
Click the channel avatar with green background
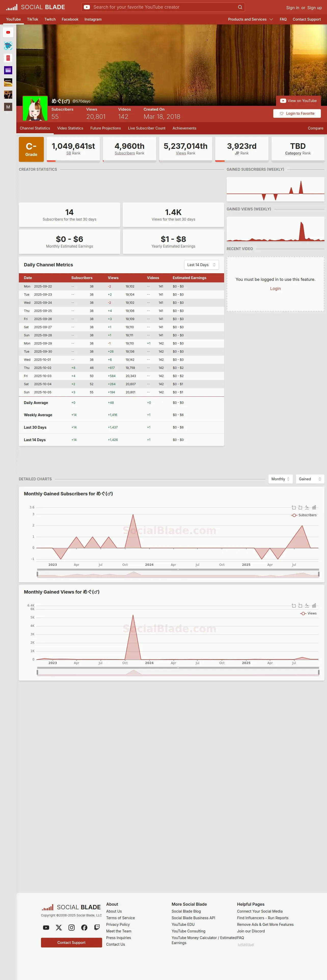tap(35, 108)
